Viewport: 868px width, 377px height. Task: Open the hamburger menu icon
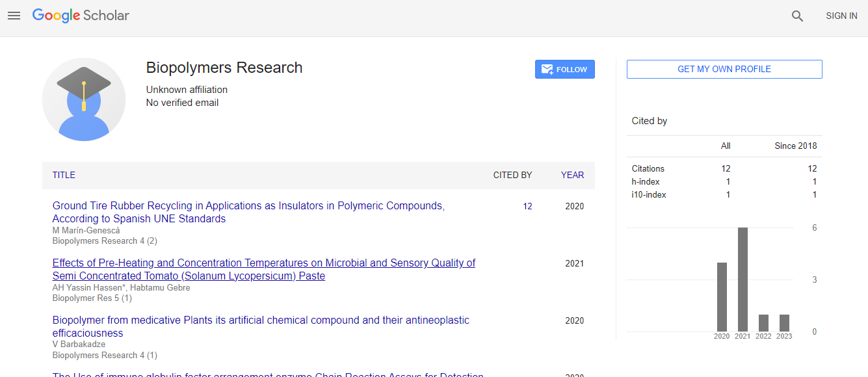[x=14, y=16]
